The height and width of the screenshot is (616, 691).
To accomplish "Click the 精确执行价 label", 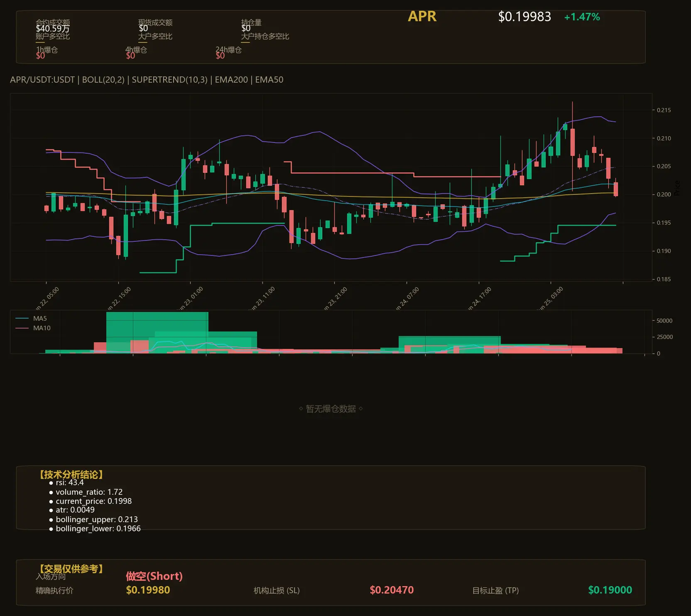I will (x=54, y=591).
